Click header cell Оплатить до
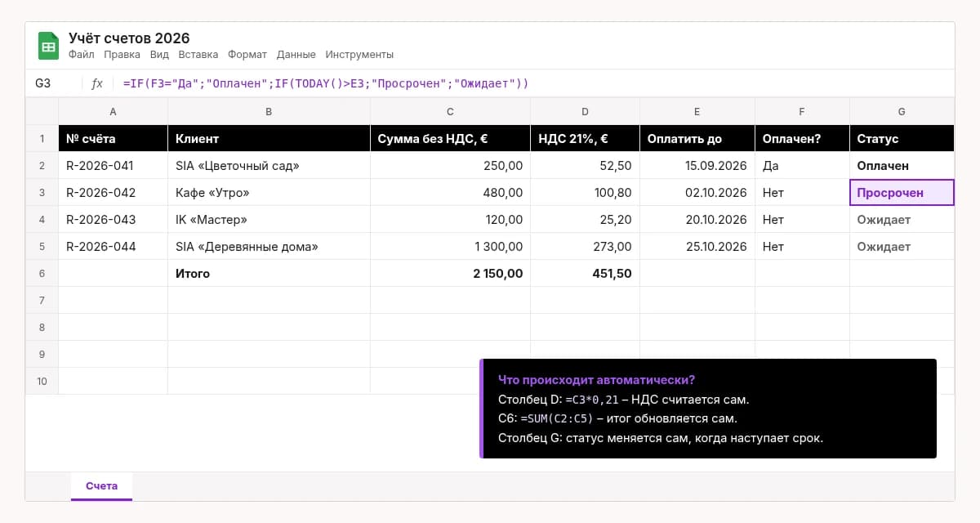 (697, 139)
